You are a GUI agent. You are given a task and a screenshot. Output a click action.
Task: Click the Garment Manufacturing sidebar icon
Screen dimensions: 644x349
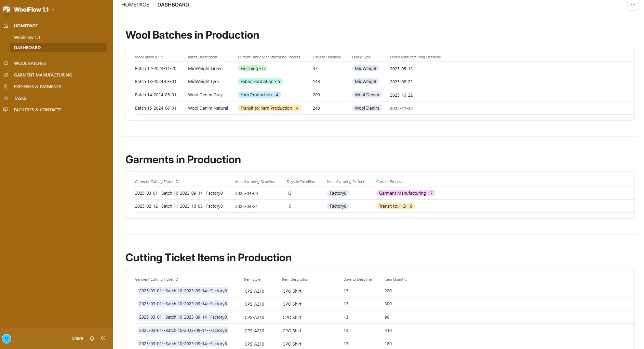6,75
